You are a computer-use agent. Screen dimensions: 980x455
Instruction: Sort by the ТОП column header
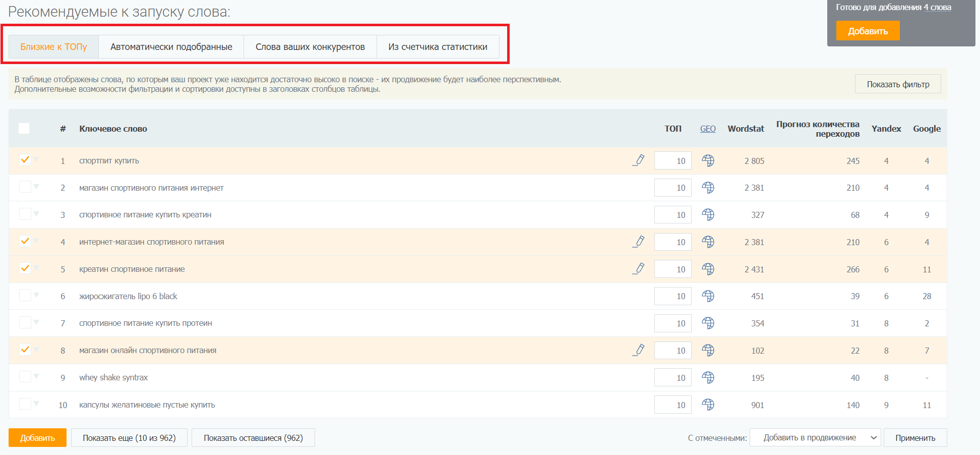click(673, 129)
